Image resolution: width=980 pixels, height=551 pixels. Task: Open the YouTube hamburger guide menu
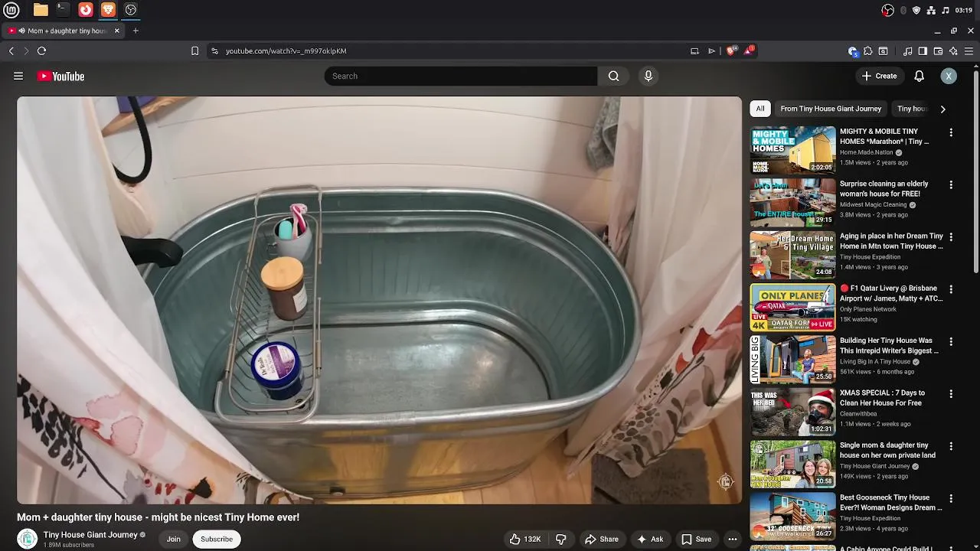(x=18, y=76)
